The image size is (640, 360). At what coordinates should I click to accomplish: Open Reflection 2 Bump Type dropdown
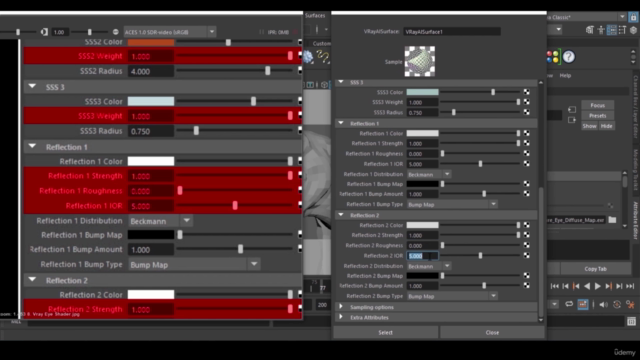[x=452, y=296]
